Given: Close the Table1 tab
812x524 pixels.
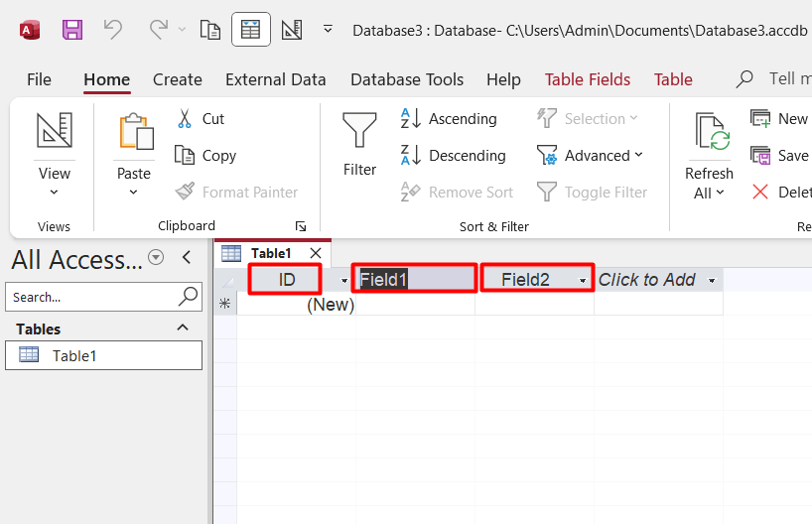Looking at the screenshot, I should tap(316, 253).
